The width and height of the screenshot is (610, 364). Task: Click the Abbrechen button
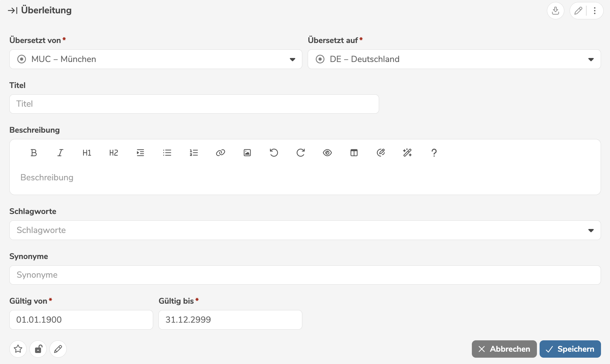pyautogui.click(x=504, y=349)
